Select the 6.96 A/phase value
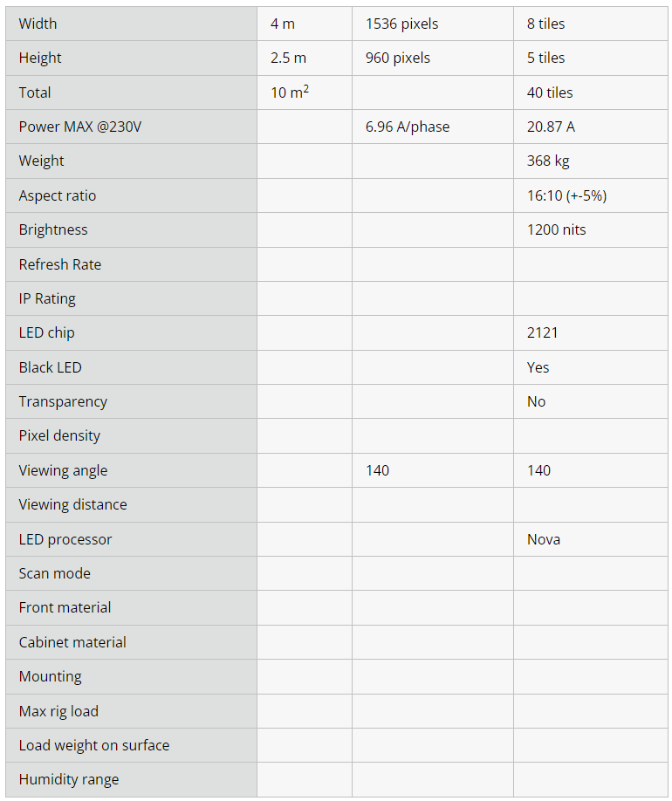The height and width of the screenshot is (801, 672). (408, 127)
